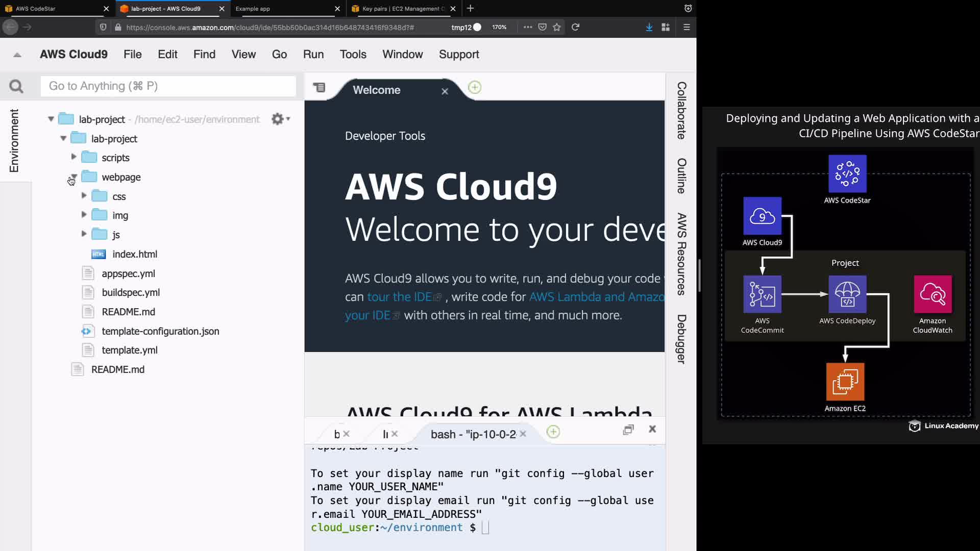Toggle the Environment side panel
Image resolution: width=980 pixels, height=551 pixels.
14,140
